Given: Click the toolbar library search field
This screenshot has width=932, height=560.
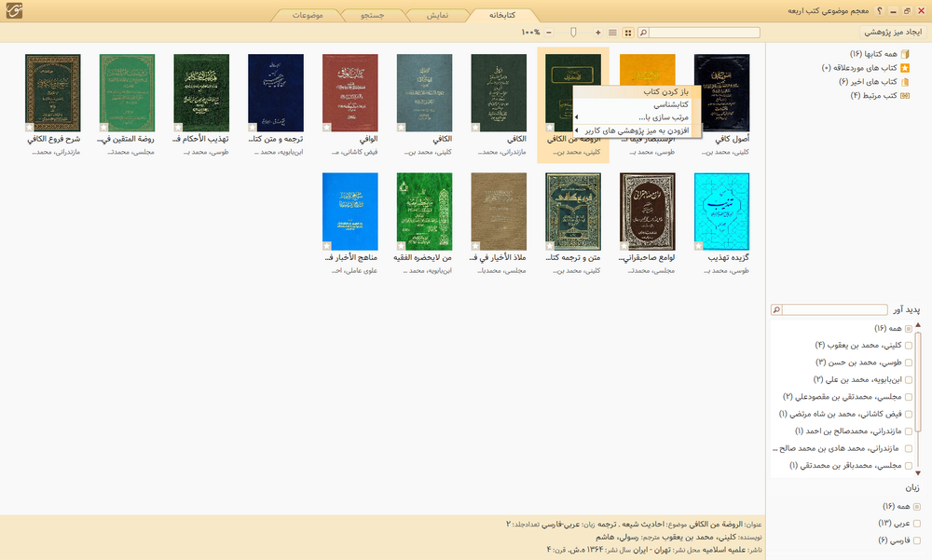Looking at the screenshot, I should pyautogui.click(x=704, y=33).
